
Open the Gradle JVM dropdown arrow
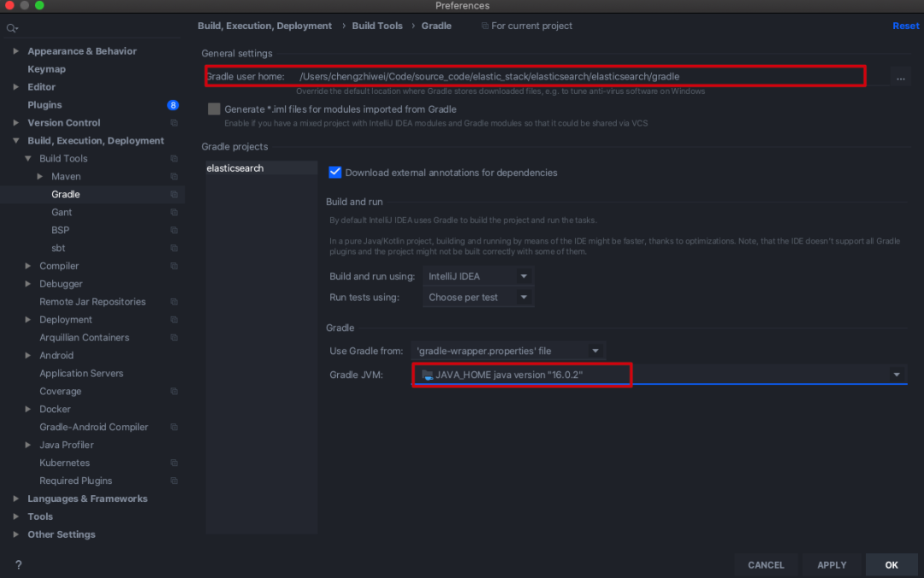coord(897,375)
